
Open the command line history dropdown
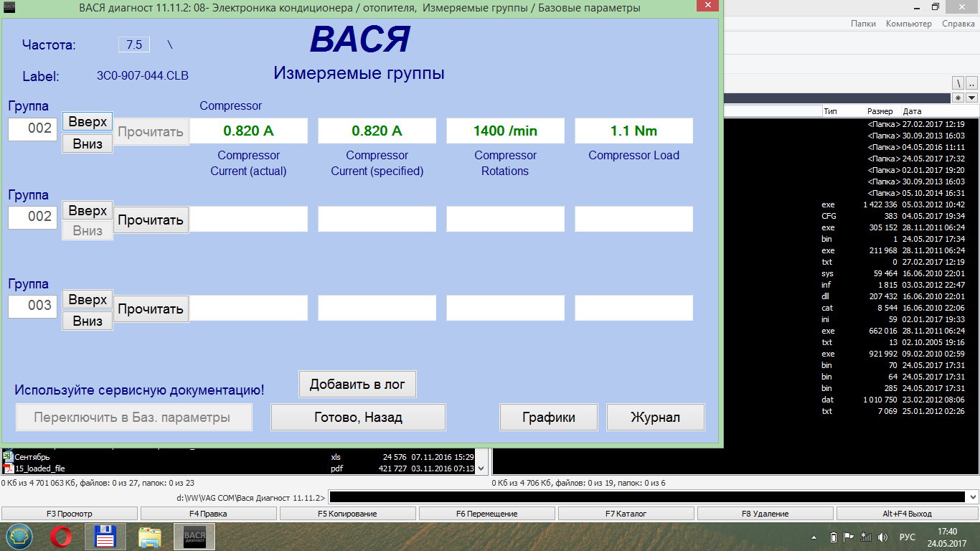coord(973,497)
